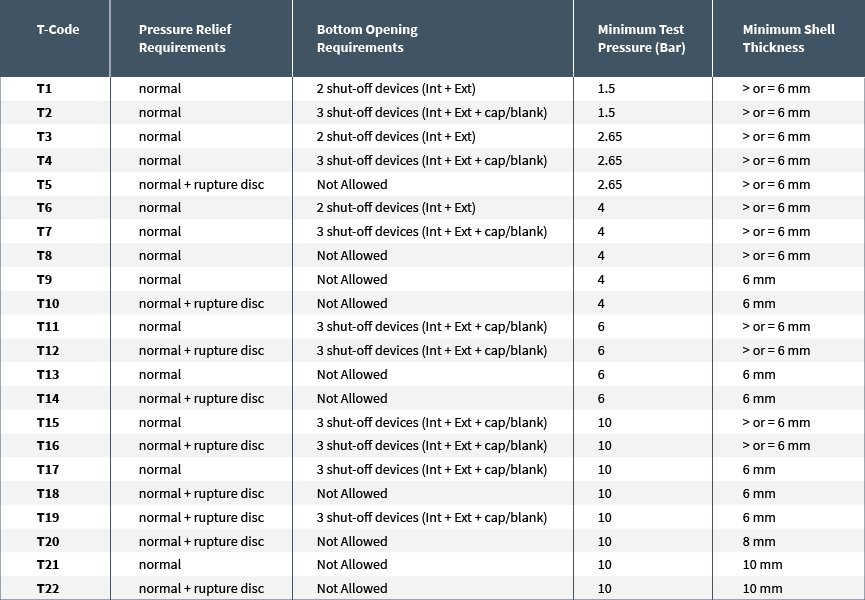Select the 2.65 test pressure for T3
This screenshot has width=865, height=600.
point(610,137)
